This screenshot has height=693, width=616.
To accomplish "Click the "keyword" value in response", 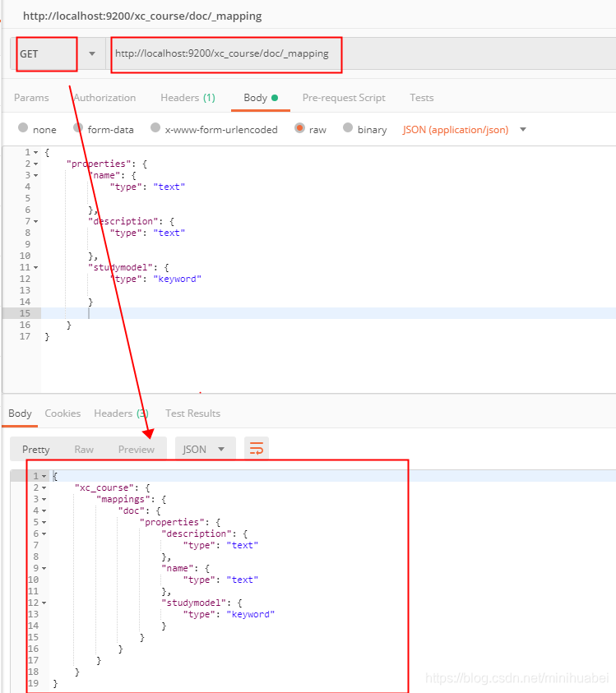I will (x=251, y=614).
